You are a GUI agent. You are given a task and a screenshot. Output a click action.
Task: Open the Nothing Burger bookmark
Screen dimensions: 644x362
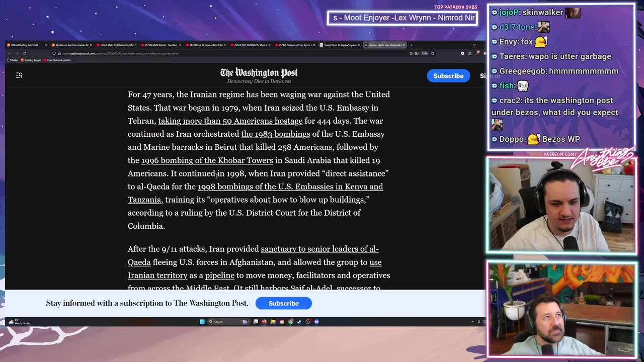tap(31, 60)
